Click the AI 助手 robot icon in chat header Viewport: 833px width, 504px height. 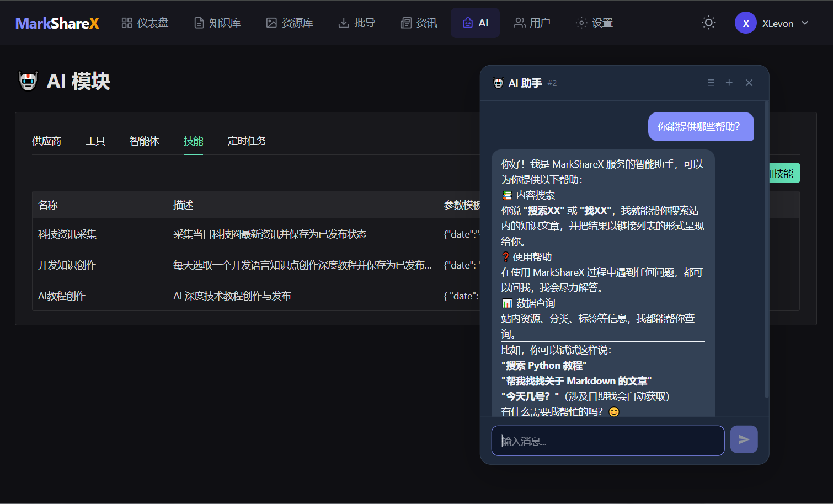498,83
